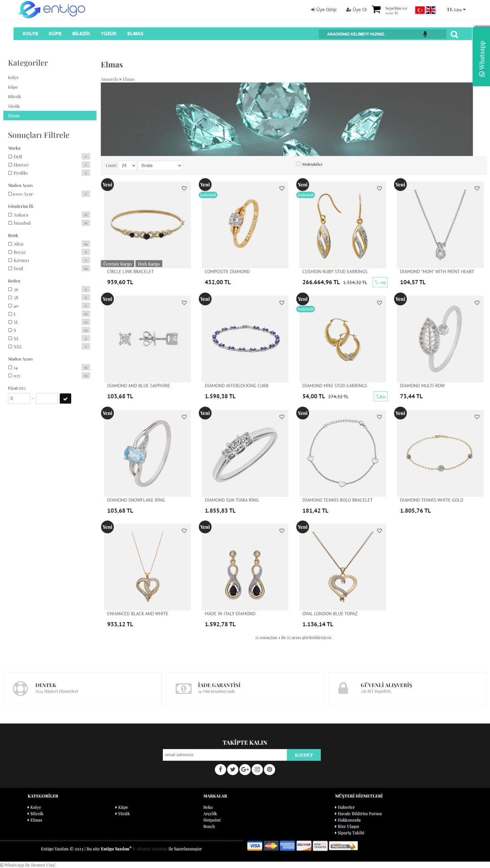Open the Üye Girişi login link
The height and width of the screenshot is (868, 490).
[x=324, y=9]
